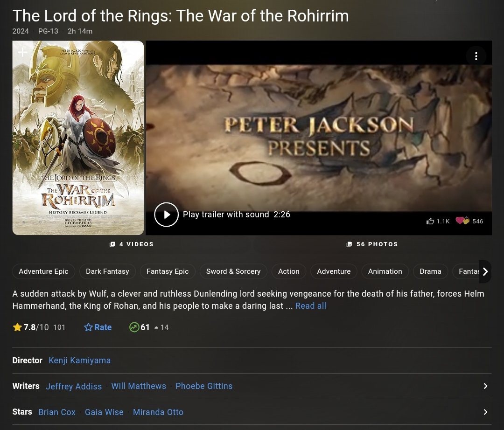
Task: Open the 7.8/10 star rating details
Action: point(39,327)
